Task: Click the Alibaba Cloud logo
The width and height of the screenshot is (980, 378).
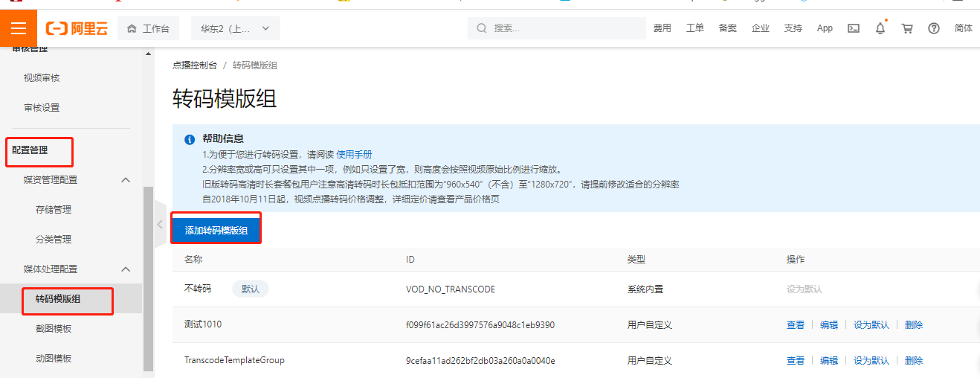Action: [x=77, y=29]
